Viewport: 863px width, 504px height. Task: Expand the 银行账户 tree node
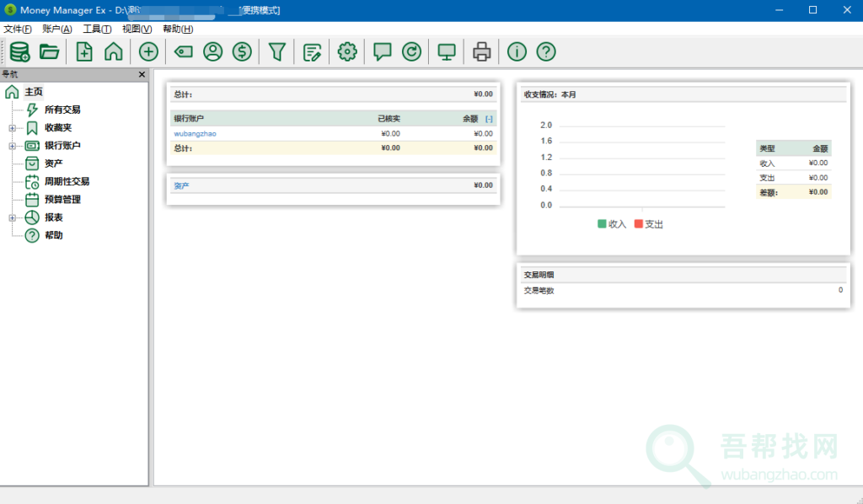[x=12, y=146]
